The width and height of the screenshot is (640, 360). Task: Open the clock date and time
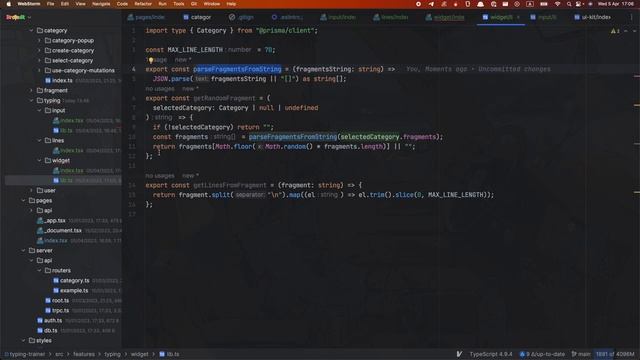click(616, 4)
